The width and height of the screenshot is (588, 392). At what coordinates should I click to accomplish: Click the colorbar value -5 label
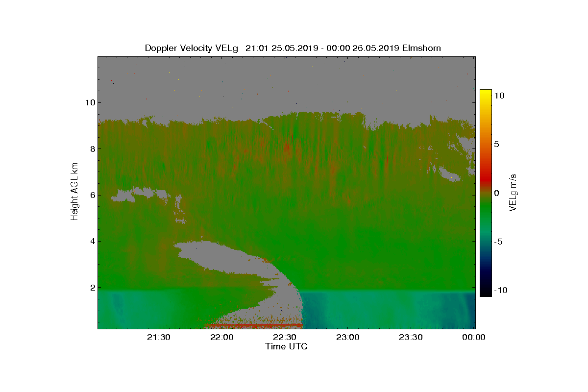point(498,242)
